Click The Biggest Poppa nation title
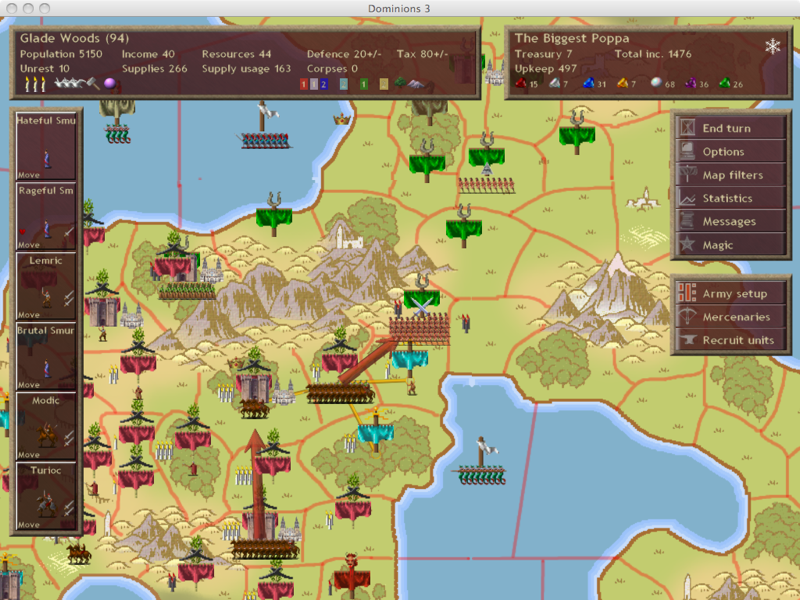This screenshot has height=600, width=800. click(x=571, y=38)
